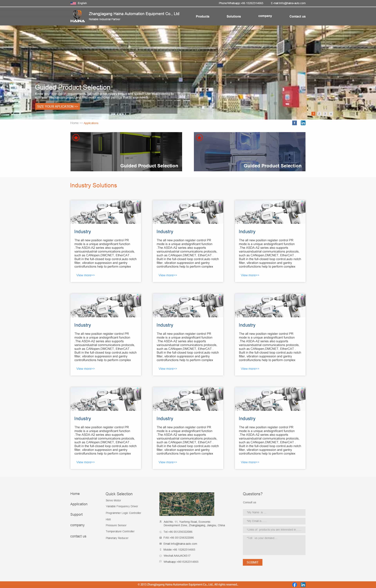Open the Solutions navigation menu
Viewport: 376px width, 588px height.
(x=233, y=16)
